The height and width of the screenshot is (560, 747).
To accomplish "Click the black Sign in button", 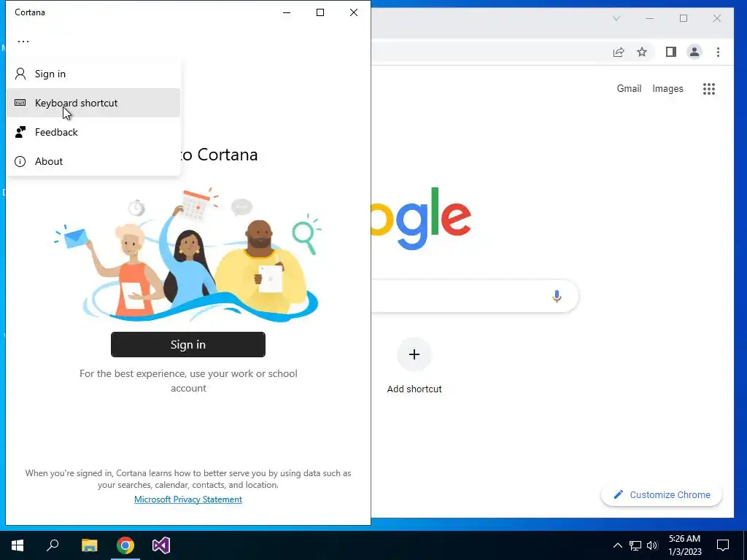I will coord(188,344).
